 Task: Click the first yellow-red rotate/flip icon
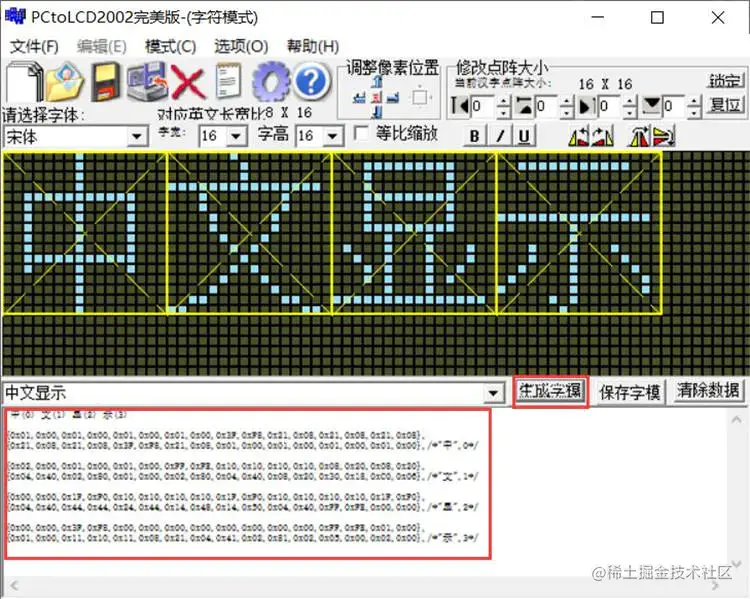click(x=579, y=137)
